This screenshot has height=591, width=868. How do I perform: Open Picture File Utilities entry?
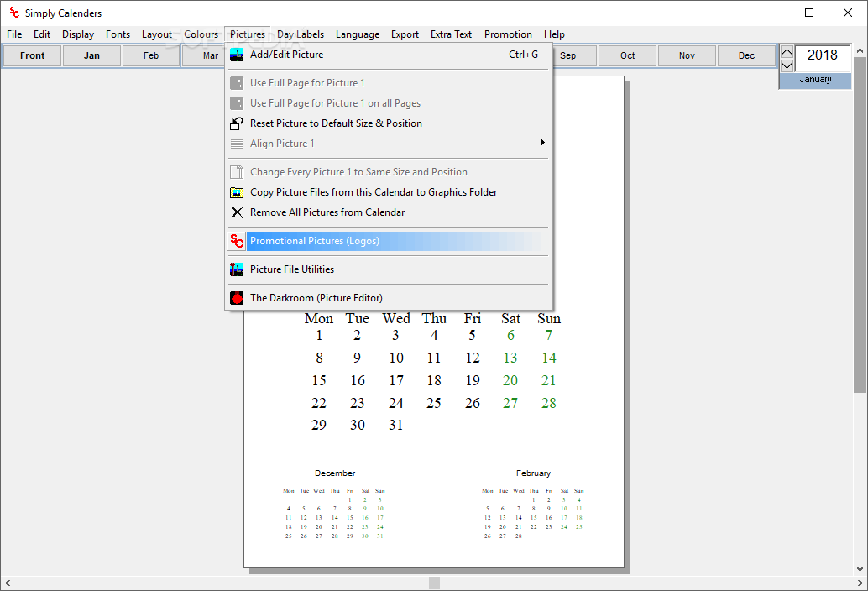pyautogui.click(x=389, y=269)
